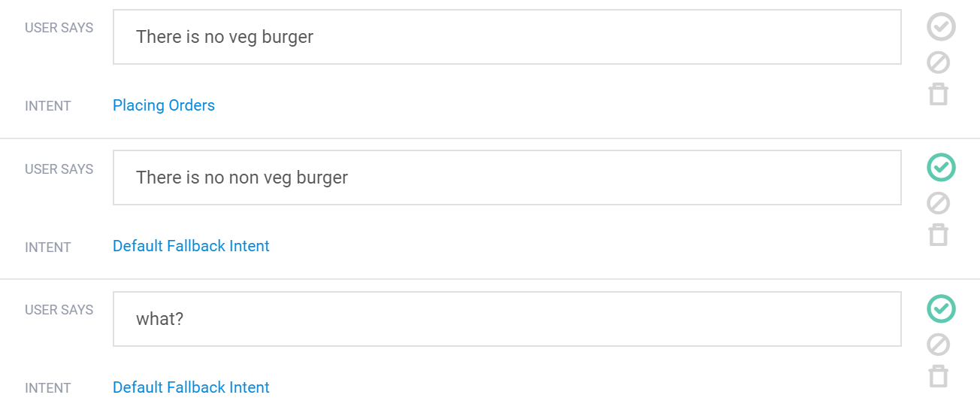Block the 'There is no veg burger' request
Screen dimensions: 980x413
pos(939,62)
